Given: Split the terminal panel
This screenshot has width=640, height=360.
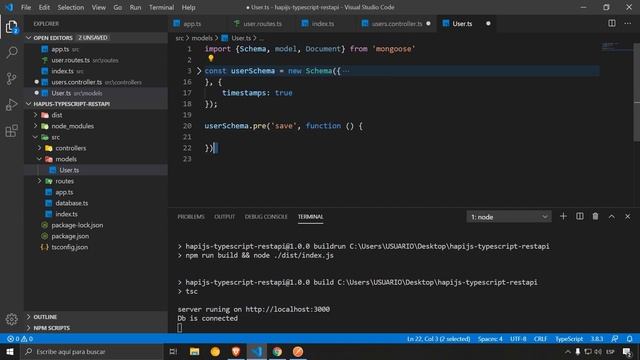Looking at the screenshot, I should [x=579, y=216].
